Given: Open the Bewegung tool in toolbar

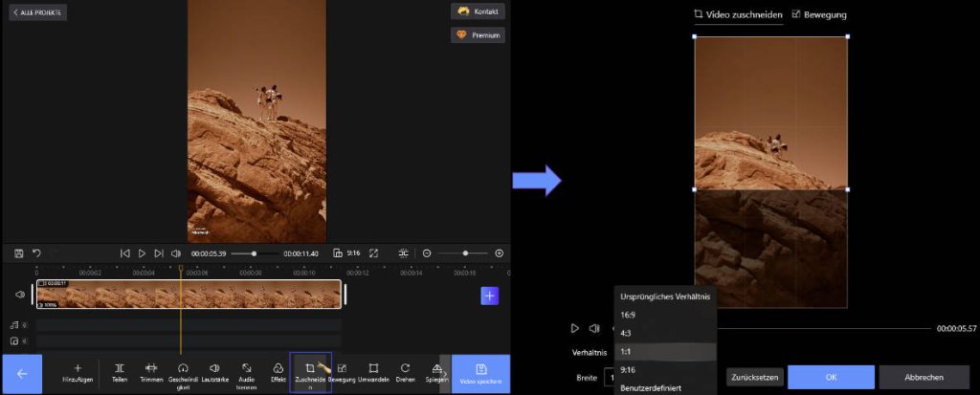Looking at the screenshot, I should tap(342, 373).
